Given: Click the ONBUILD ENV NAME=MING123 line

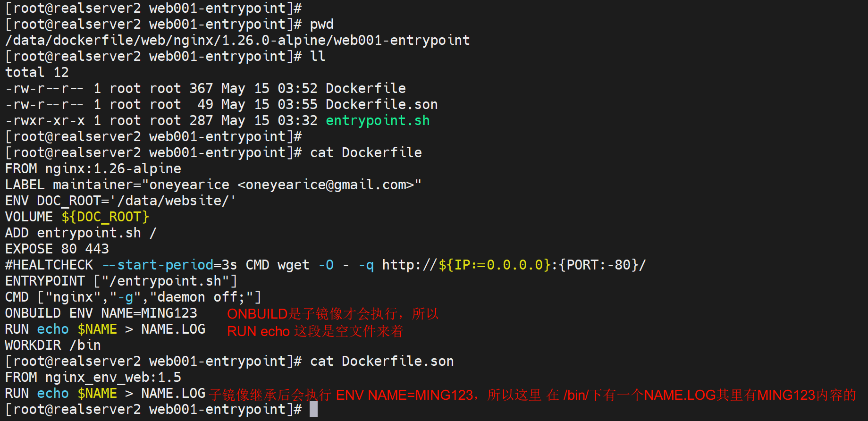Looking at the screenshot, I should click(101, 313).
